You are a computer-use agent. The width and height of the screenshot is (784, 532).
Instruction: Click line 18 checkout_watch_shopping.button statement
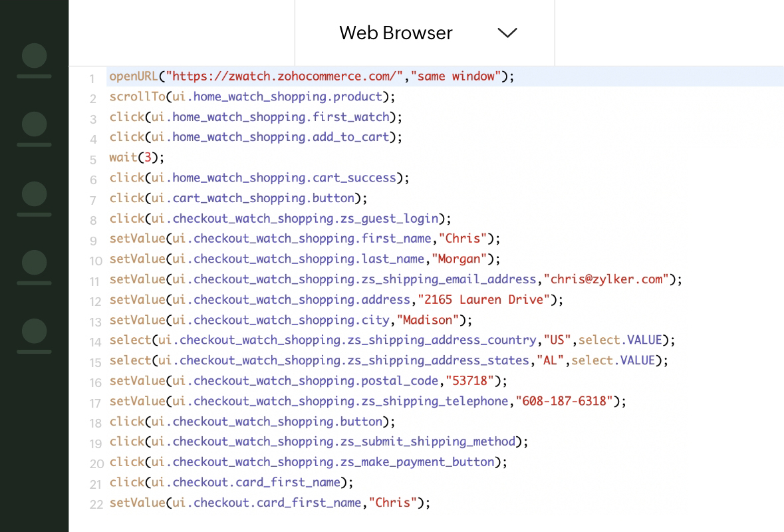click(x=252, y=422)
